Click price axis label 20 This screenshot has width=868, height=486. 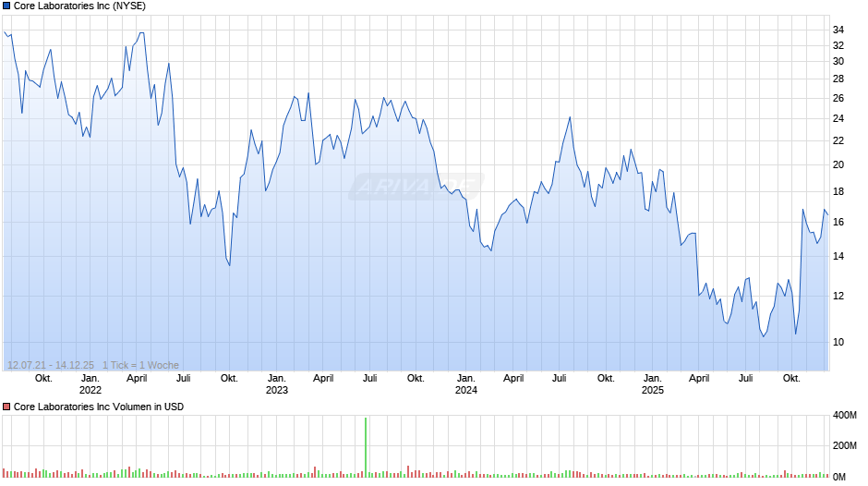[838, 164]
